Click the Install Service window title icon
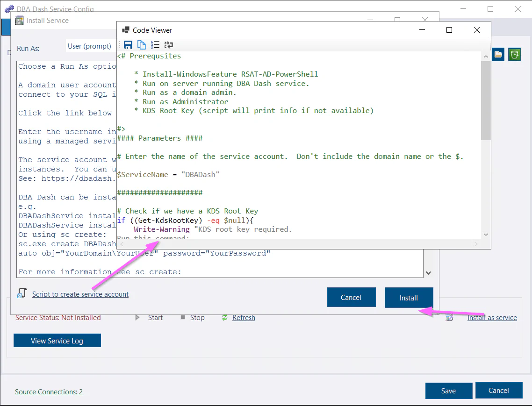This screenshot has height=406, width=532. click(20, 21)
